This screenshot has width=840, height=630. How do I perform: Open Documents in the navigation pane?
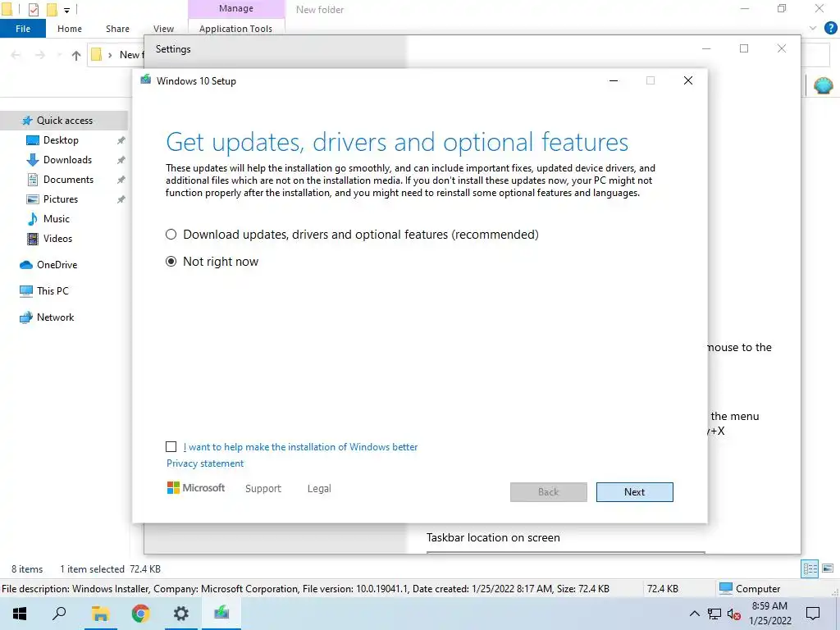(68, 180)
